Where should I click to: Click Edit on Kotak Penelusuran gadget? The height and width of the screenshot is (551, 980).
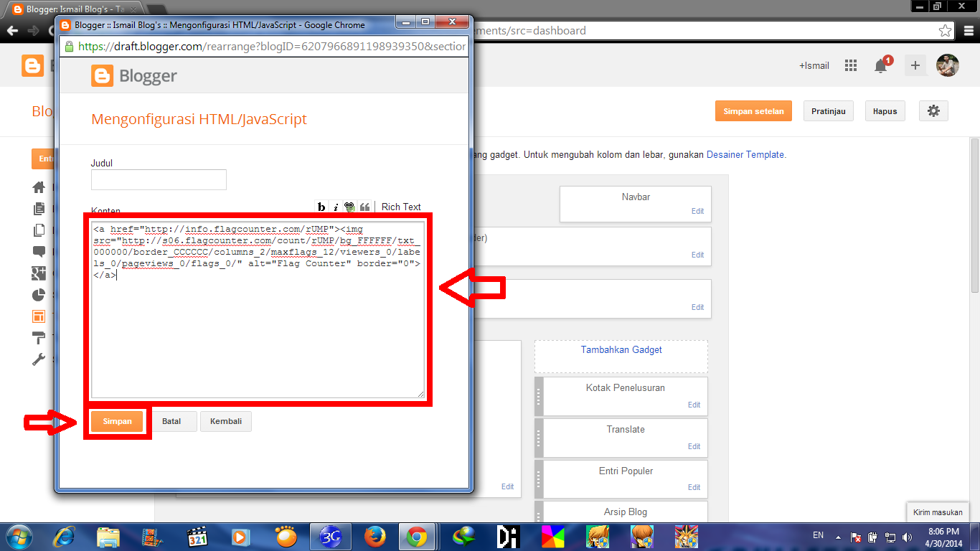click(x=694, y=405)
